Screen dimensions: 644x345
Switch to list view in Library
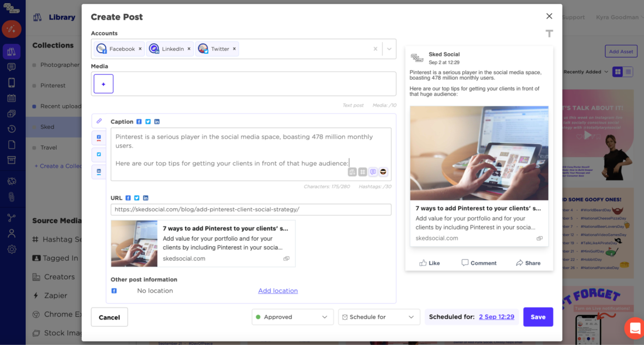pos(628,72)
